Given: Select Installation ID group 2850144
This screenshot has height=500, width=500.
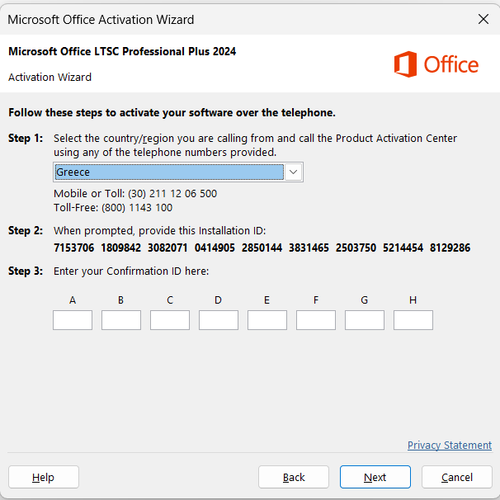Looking at the screenshot, I should click(262, 248).
